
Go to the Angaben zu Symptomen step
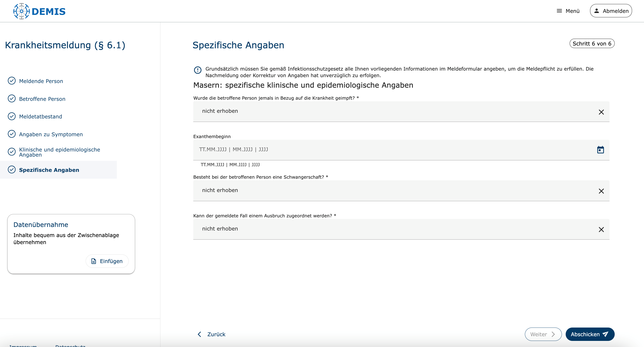coord(51,134)
